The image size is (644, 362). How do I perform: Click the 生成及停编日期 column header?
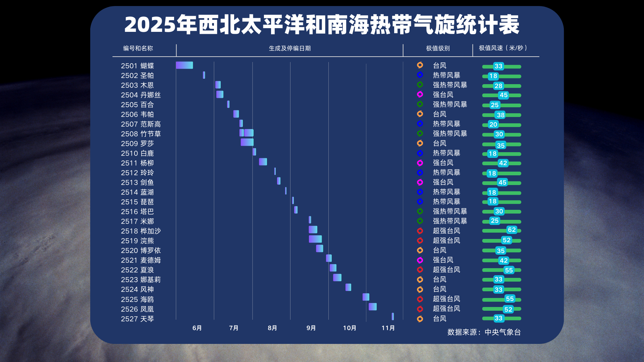[289, 48]
